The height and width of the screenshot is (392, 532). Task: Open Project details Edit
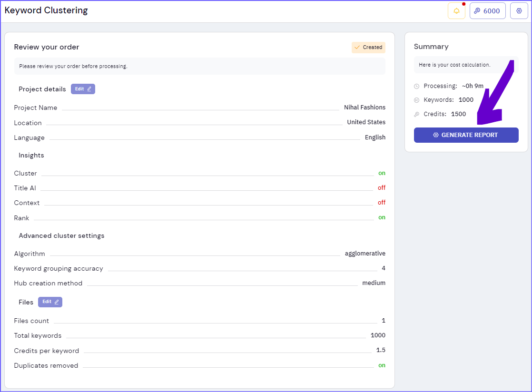[83, 88]
